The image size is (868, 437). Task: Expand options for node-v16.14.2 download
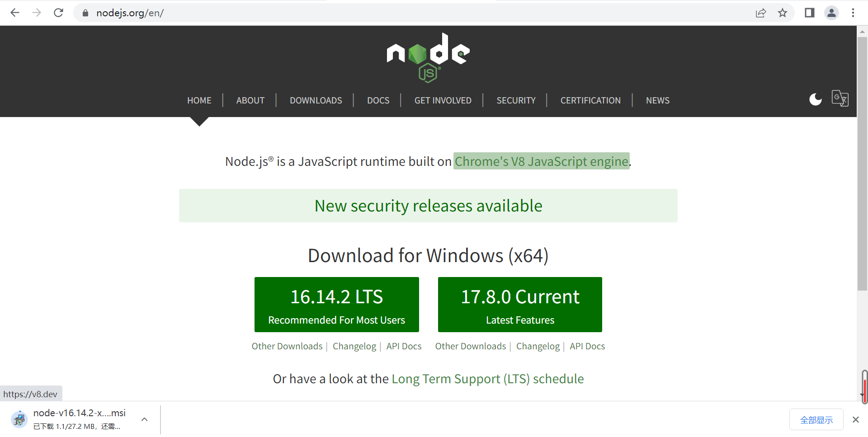click(144, 419)
